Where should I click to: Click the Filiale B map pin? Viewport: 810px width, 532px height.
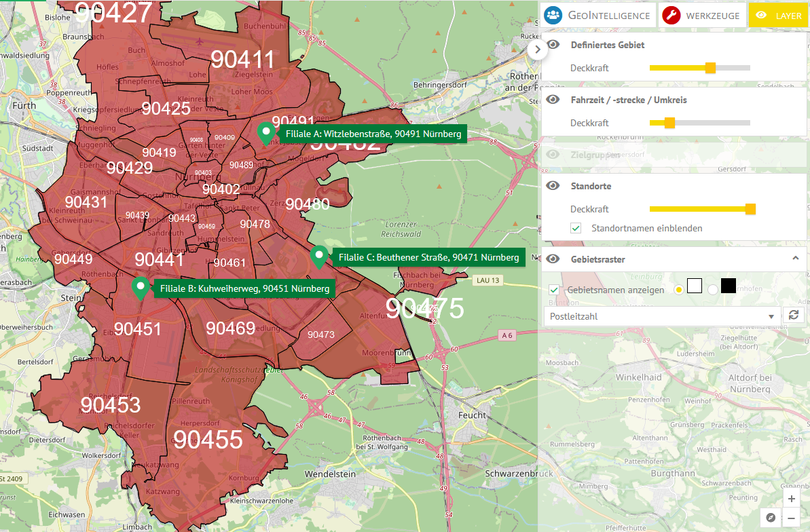[x=141, y=288]
